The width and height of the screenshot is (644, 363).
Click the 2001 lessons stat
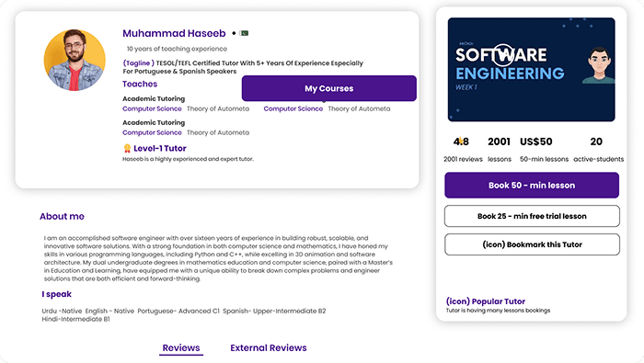499,150
